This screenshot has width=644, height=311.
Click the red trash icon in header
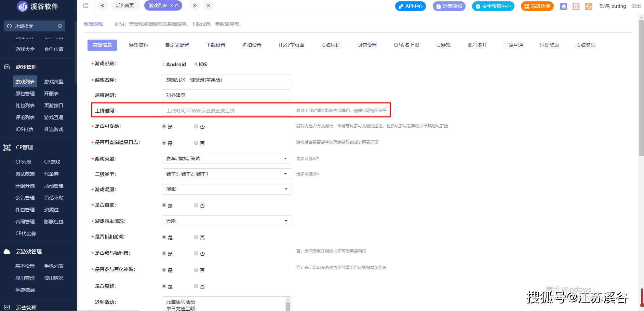[576, 6]
